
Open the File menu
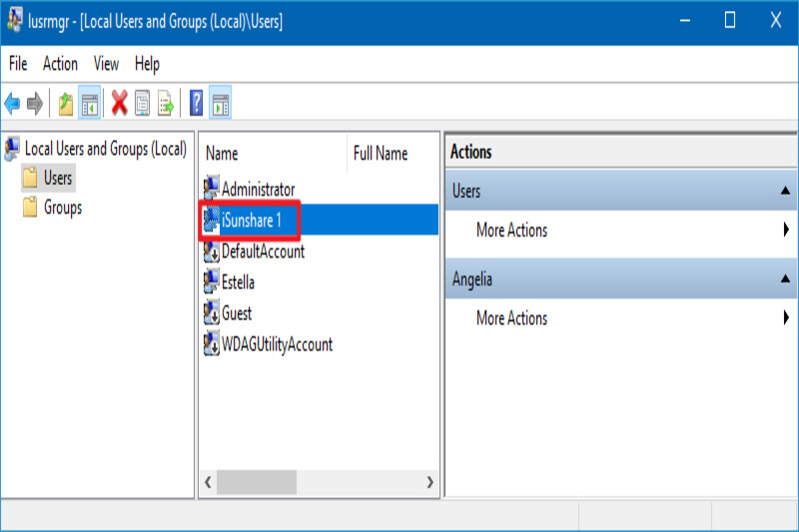click(18, 64)
